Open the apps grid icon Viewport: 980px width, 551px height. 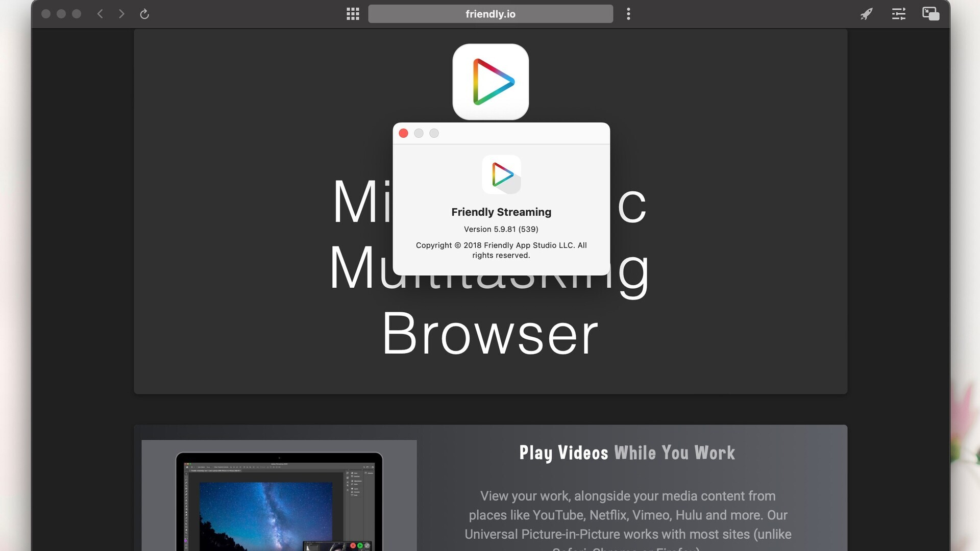click(x=353, y=14)
